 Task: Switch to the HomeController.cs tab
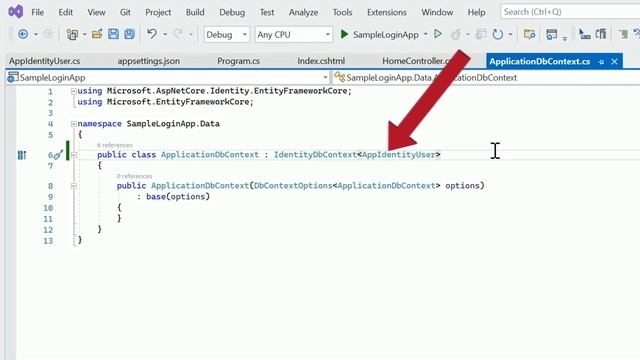pyautogui.click(x=416, y=61)
